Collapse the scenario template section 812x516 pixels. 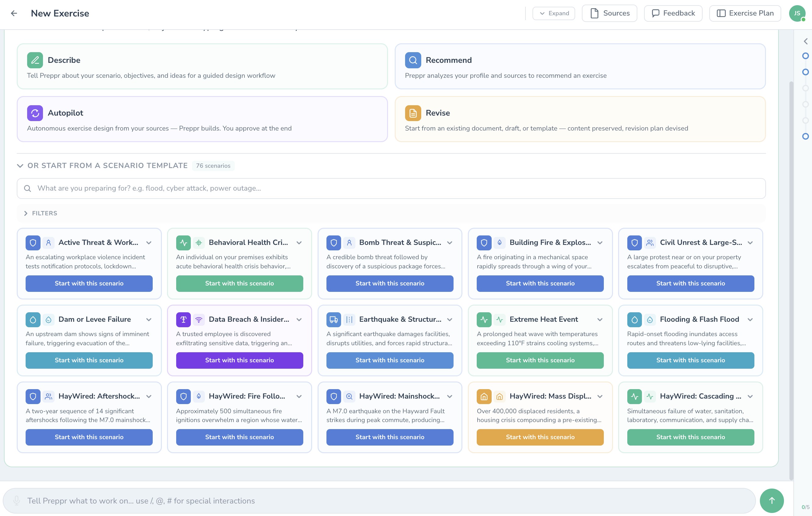click(x=20, y=166)
